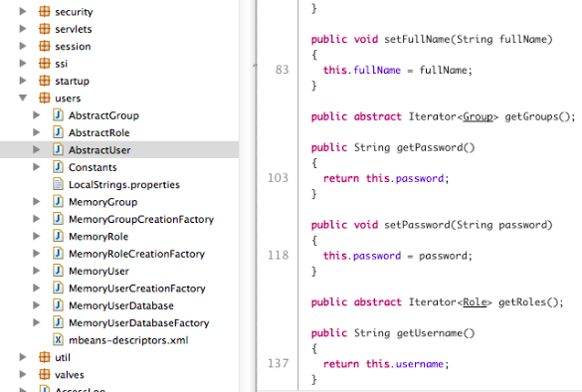Image resolution: width=582 pixels, height=392 pixels.
Task: Expand the session package node
Action: pyautogui.click(x=23, y=46)
